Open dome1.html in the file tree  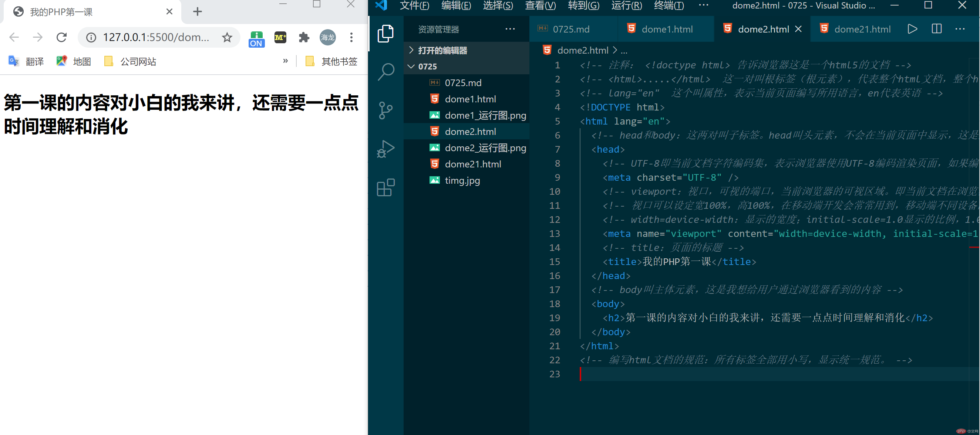tap(466, 99)
